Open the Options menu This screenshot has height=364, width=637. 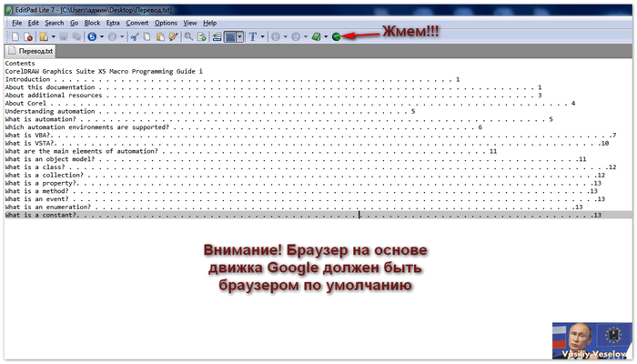pos(166,23)
